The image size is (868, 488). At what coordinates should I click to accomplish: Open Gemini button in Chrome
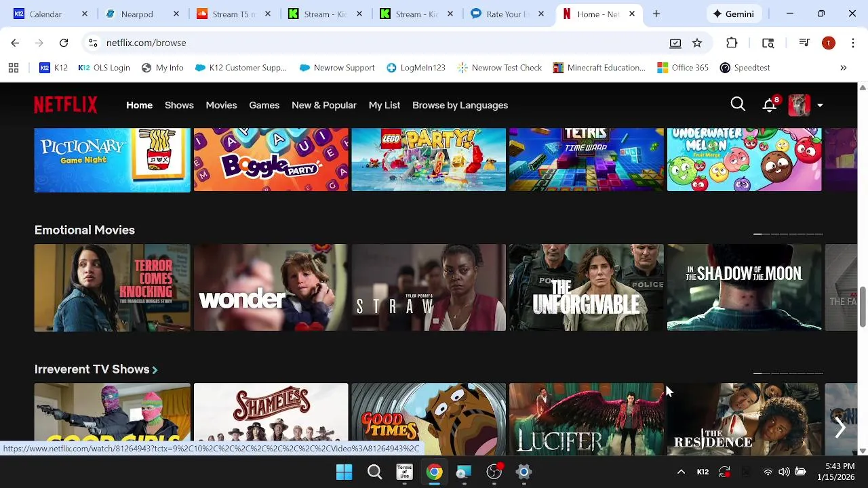click(733, 14)
